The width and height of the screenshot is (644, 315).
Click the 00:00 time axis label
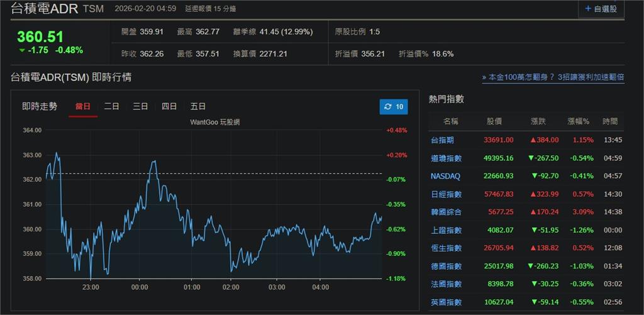click(x=139, y=287)
